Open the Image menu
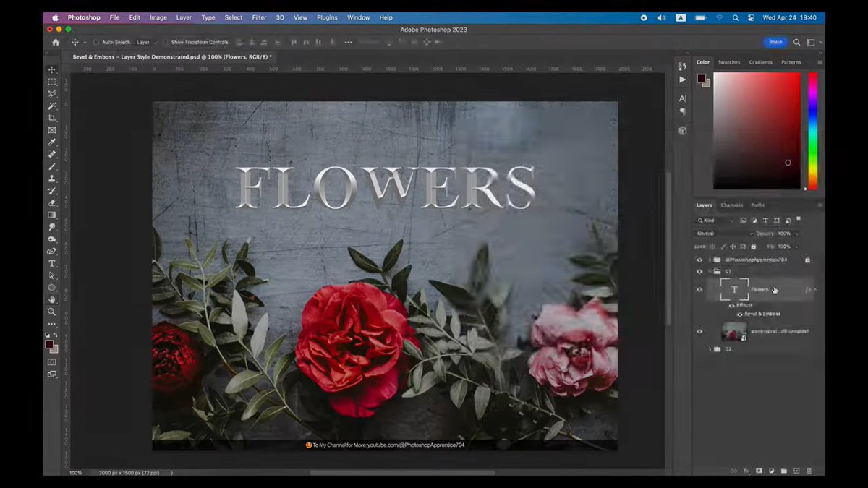Image resolution: width=868 pixels, height=488 pixels. coord(158,17)
